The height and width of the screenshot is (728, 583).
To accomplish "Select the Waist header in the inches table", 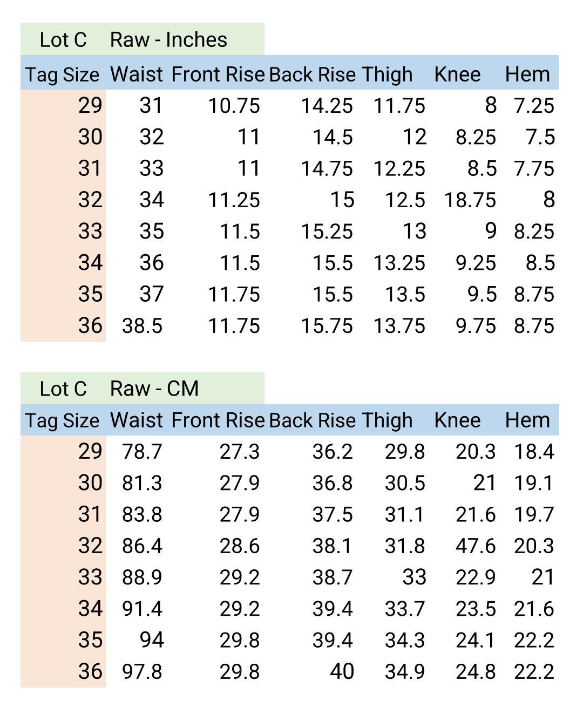I will 136,74.
